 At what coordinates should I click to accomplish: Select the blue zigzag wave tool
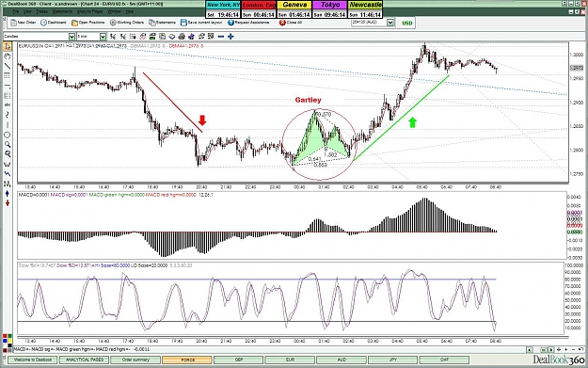(x=8, y=174)
